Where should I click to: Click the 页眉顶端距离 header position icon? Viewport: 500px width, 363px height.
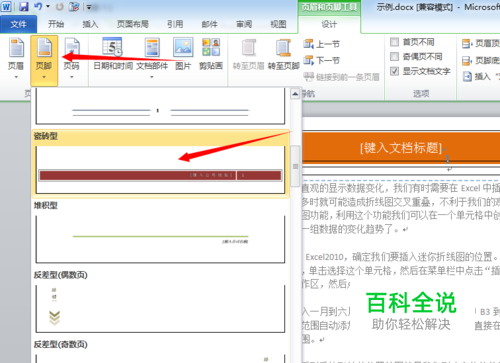pyautogui.click(x=467, y=44)
